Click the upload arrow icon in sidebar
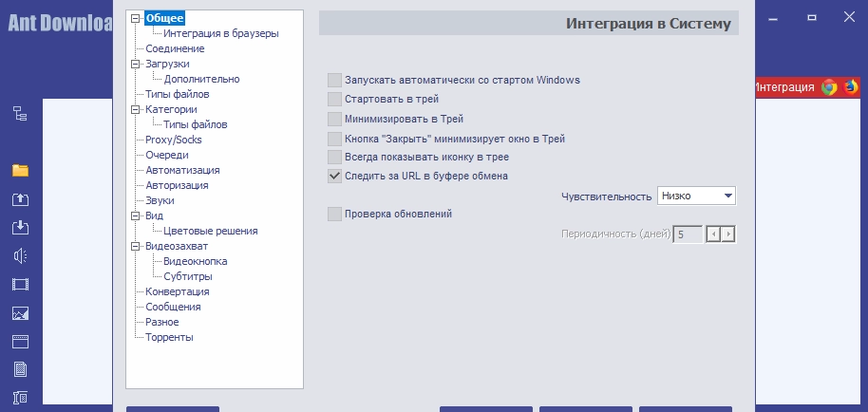868x412 pixels. click(x=20, y=199)
